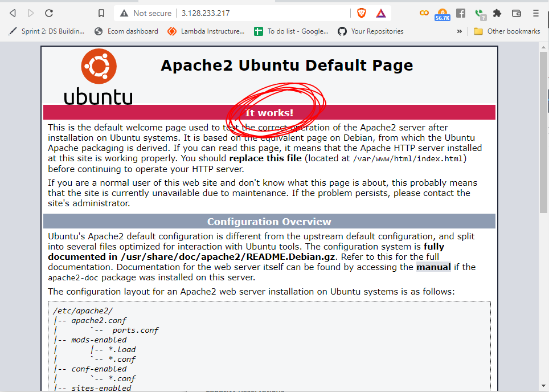
Task: Click the page vertical scrollbar thumb
Action: tap(543, 132)
